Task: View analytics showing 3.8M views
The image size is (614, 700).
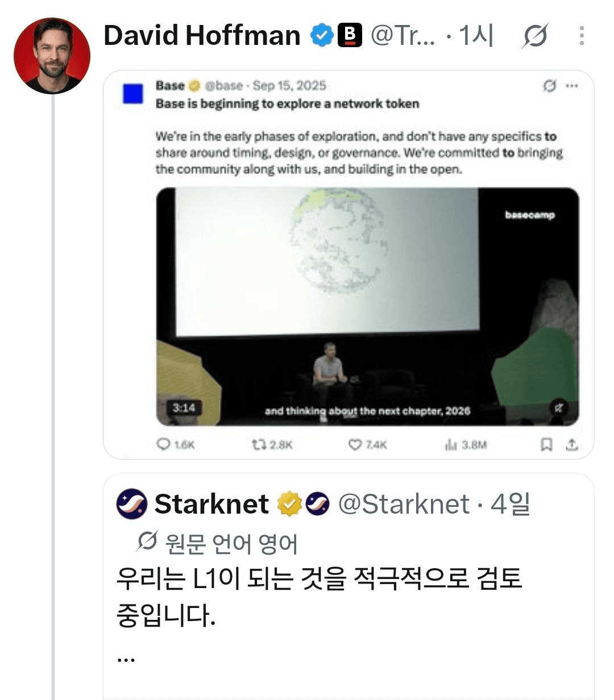Action: (451, 444)
